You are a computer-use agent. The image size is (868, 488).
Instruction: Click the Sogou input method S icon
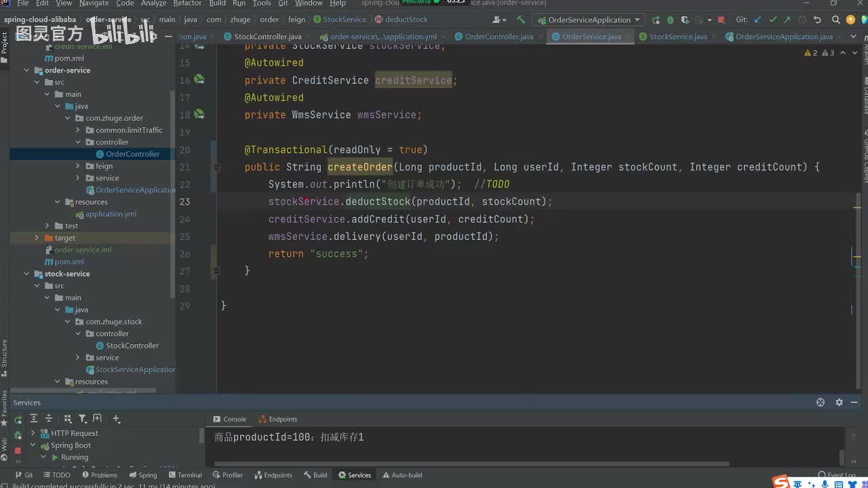click(x=781, y=482)
